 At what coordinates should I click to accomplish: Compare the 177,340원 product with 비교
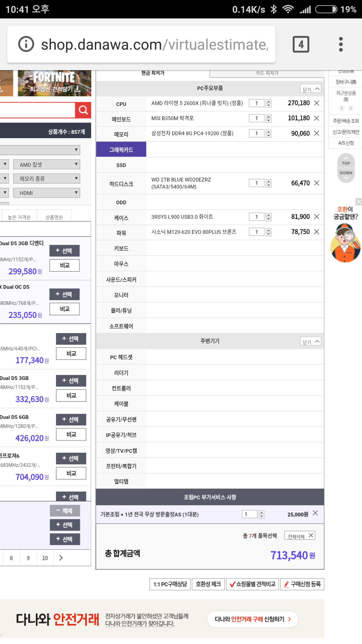(x=71, y=354)
